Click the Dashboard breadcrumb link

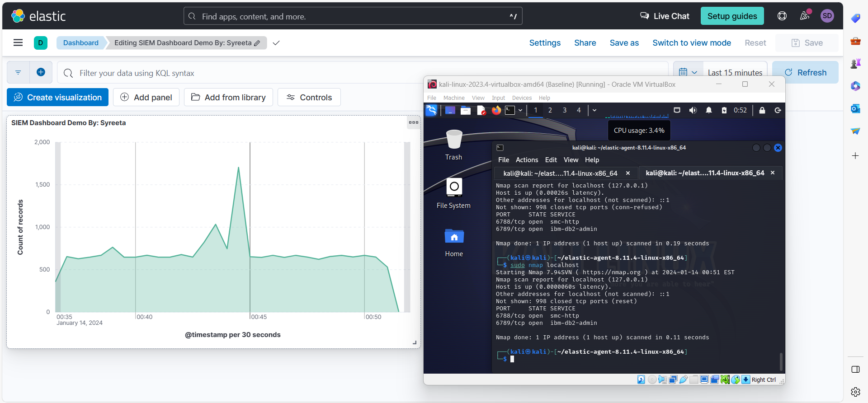tap(81, 43)
